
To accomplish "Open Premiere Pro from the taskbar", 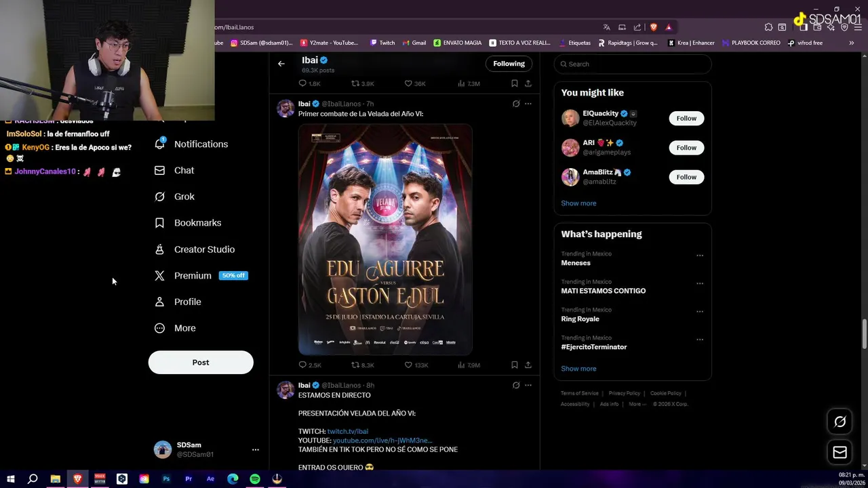I will coord(189,479).
